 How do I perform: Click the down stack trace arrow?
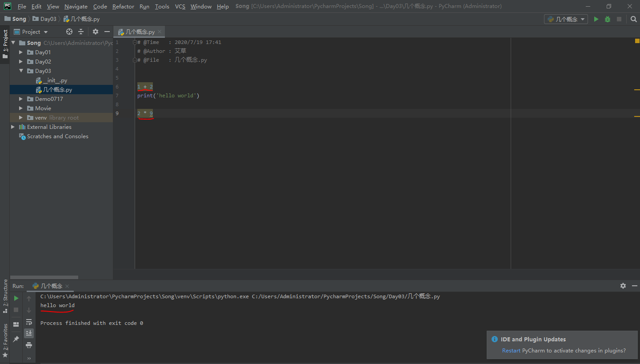coord(29,310)
